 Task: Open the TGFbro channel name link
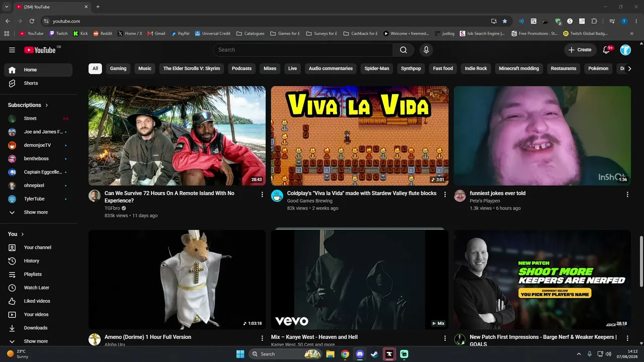[112, 208]
